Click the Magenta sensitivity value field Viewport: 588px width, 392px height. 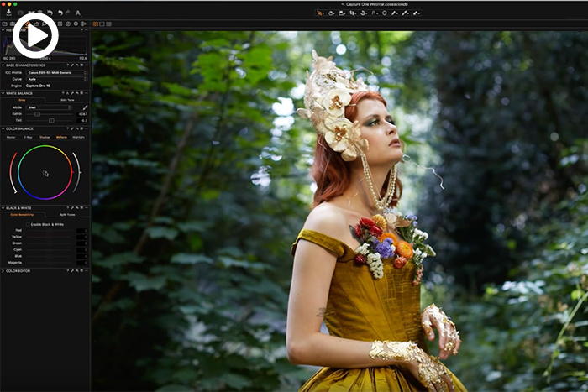[x=82, y=263]
